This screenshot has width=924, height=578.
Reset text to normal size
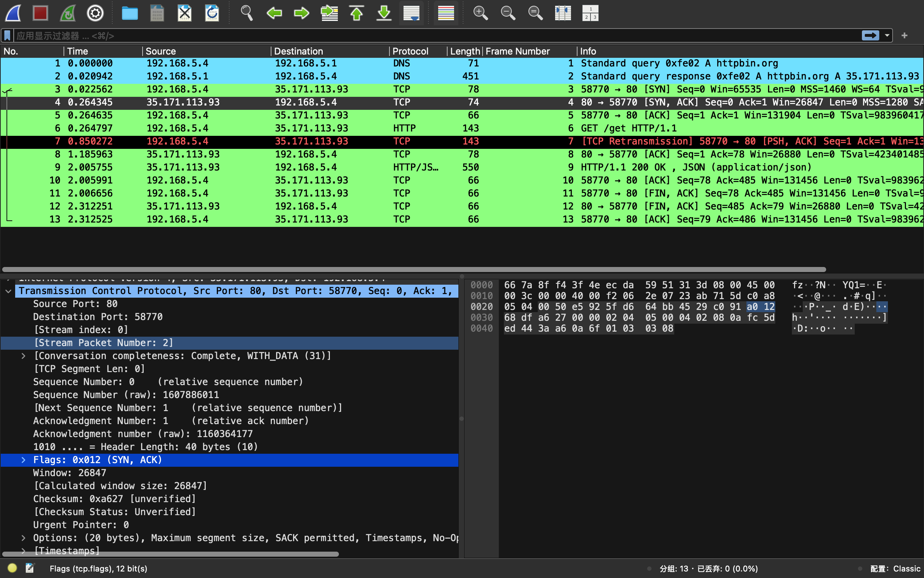click(535, 13)
